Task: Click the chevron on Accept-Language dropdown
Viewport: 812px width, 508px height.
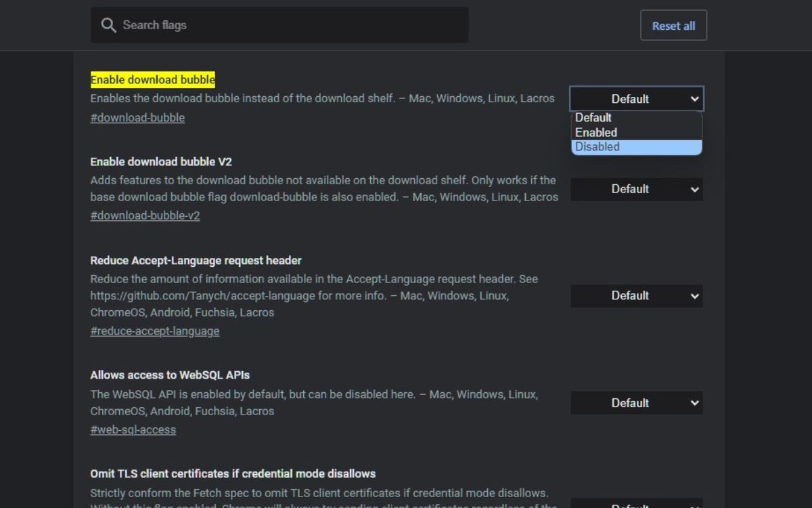Action: pos(694,295)
